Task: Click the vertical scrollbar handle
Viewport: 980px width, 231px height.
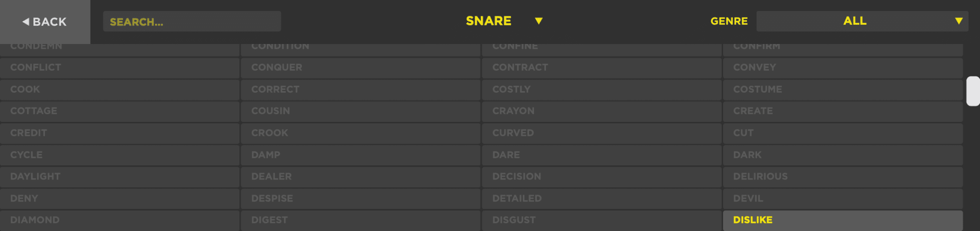Action: [972, 91]
